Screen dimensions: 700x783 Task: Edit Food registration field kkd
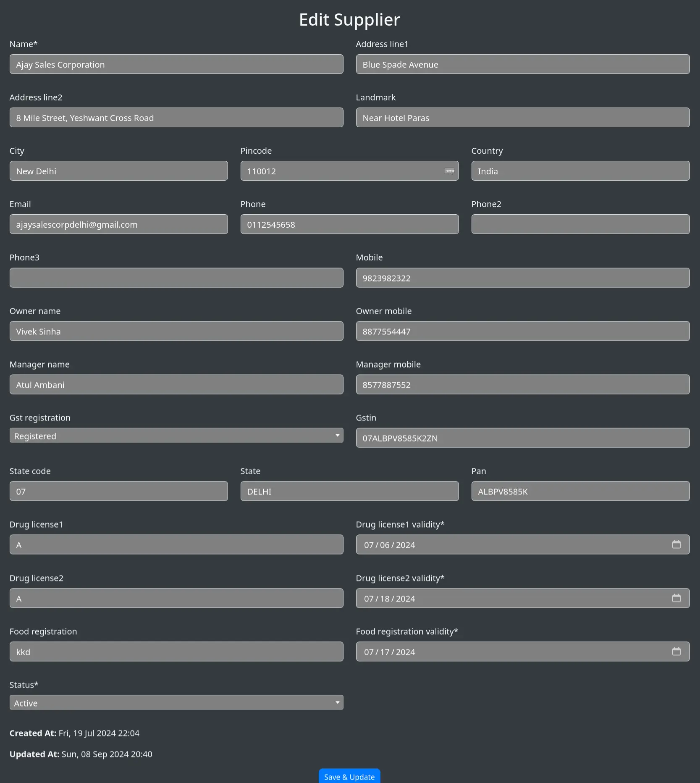pos(176,652)
